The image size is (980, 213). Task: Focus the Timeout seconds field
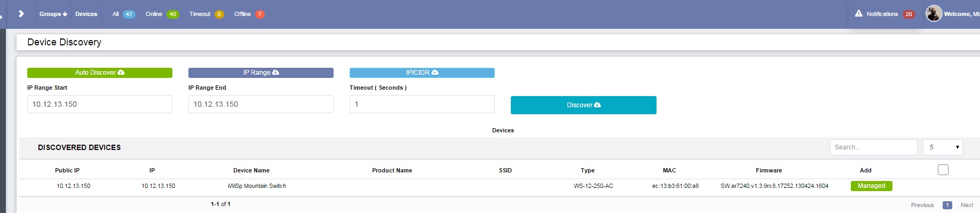click(x=422, y=104)
